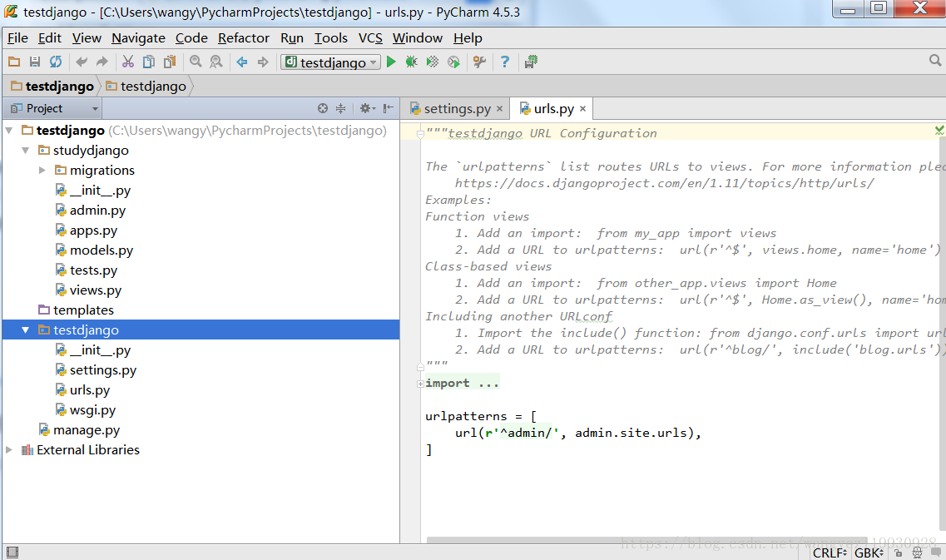
Task: Expand External Libraries node
Action: (9, 450)
